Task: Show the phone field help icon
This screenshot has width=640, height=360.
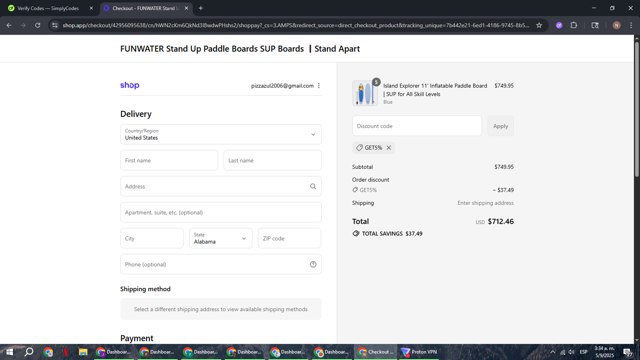Action: coord(313,264)
